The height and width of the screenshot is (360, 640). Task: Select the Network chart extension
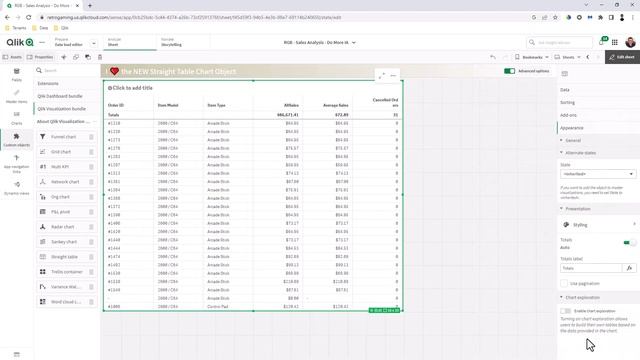[x=67, y=182]
